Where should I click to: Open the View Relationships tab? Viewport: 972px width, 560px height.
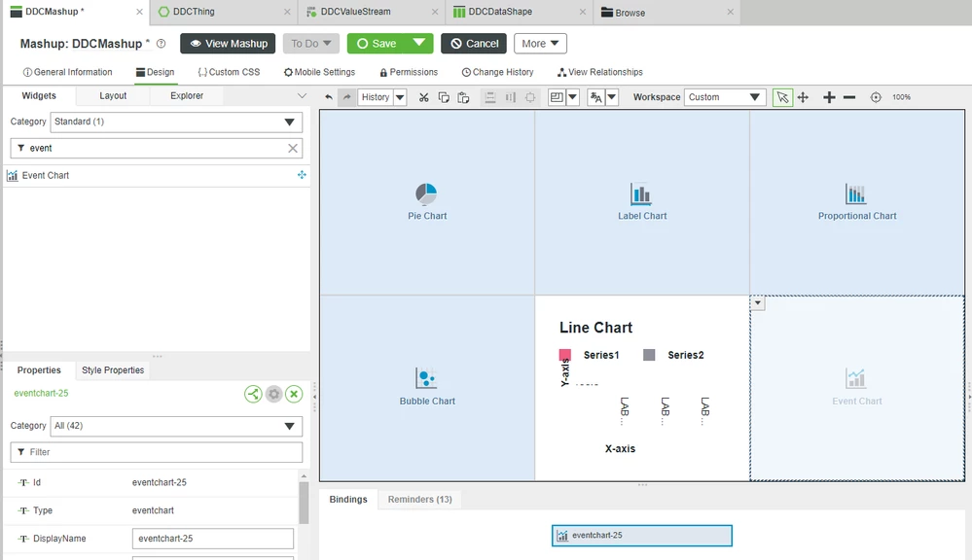[600, 72]
